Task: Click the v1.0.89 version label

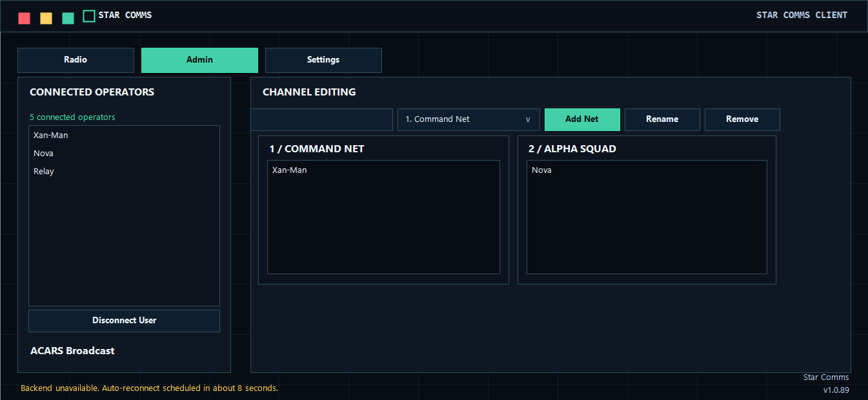Action: coord(836,390)
